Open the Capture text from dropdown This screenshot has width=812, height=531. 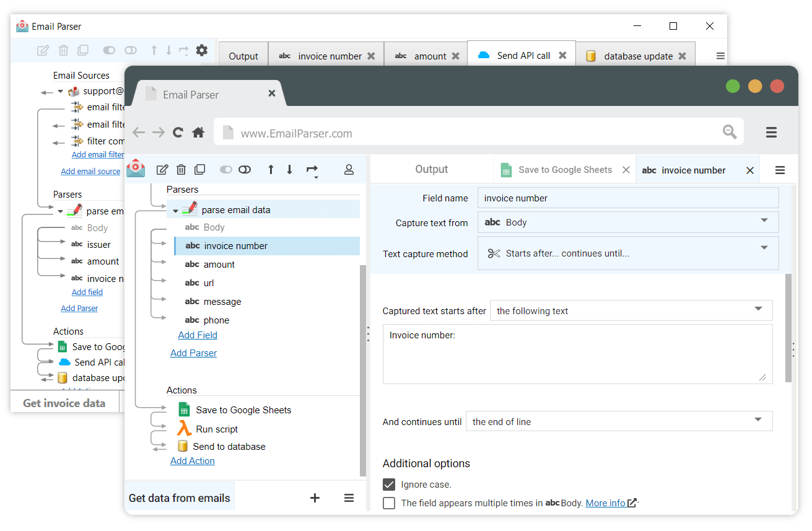coord(628,222)
